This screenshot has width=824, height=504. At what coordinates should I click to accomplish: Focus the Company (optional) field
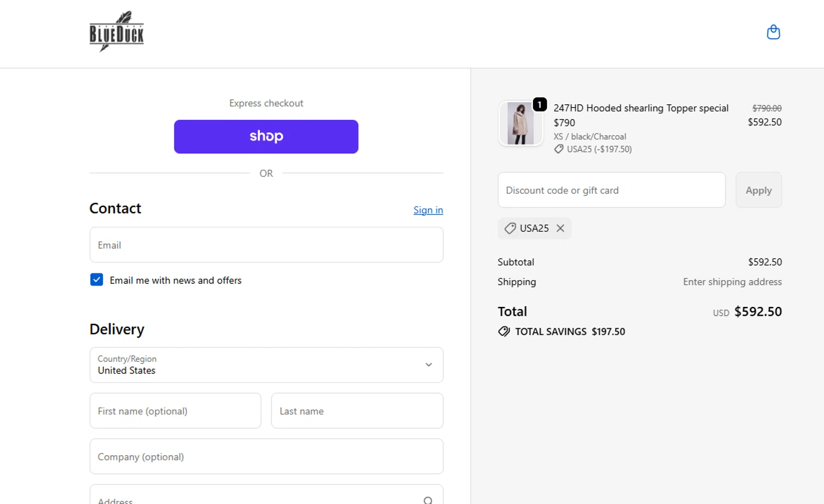(266, 456)
